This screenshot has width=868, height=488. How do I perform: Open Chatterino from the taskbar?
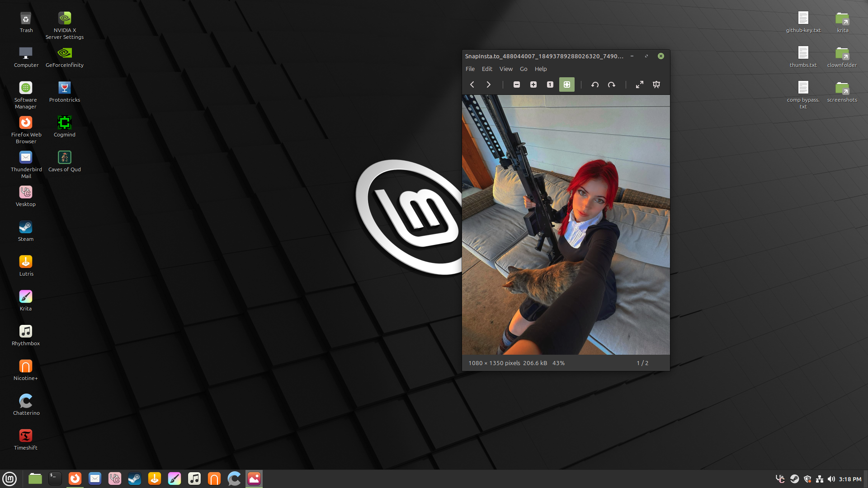[234, 479]
